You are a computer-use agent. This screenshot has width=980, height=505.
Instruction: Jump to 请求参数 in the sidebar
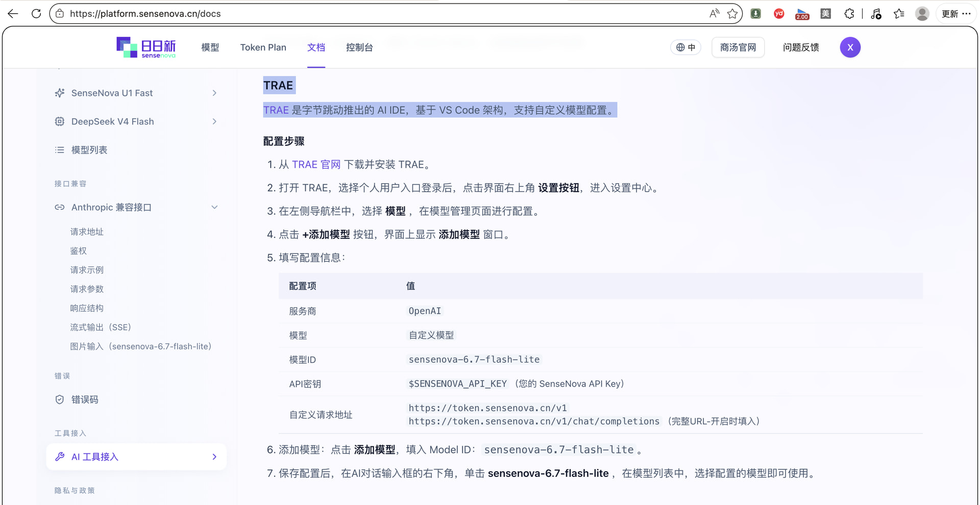[x=87, y=289]
